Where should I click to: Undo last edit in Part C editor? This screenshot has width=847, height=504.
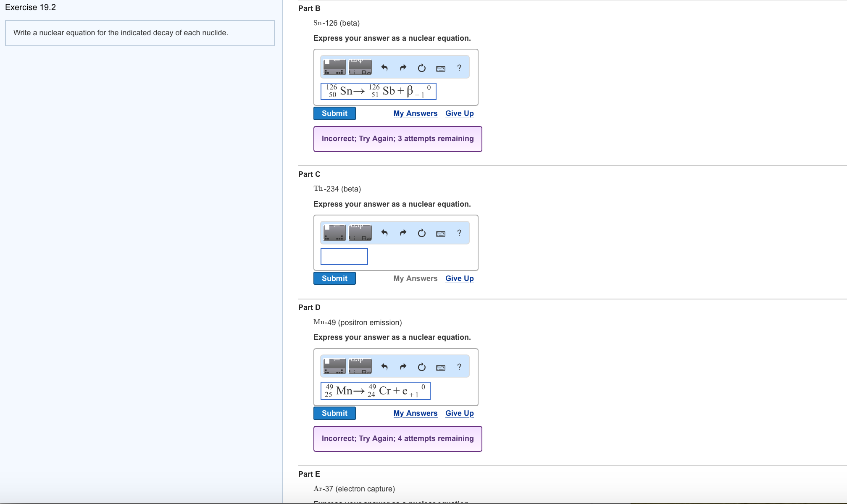coord(384,233)
